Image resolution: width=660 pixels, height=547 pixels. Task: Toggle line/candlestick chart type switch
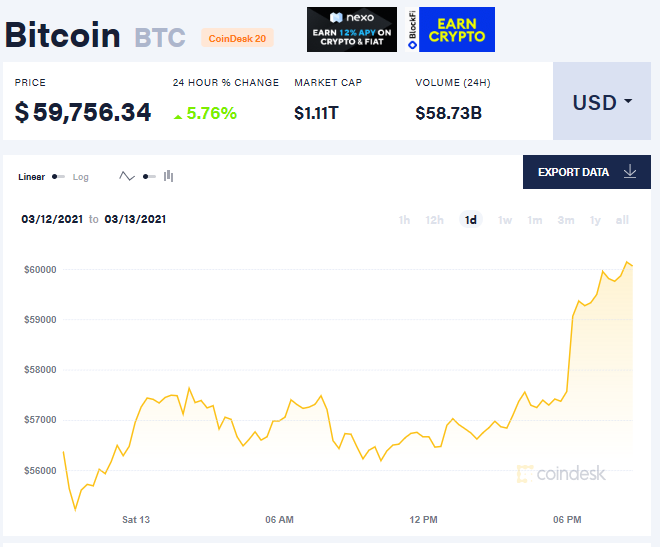coord(148,177)
